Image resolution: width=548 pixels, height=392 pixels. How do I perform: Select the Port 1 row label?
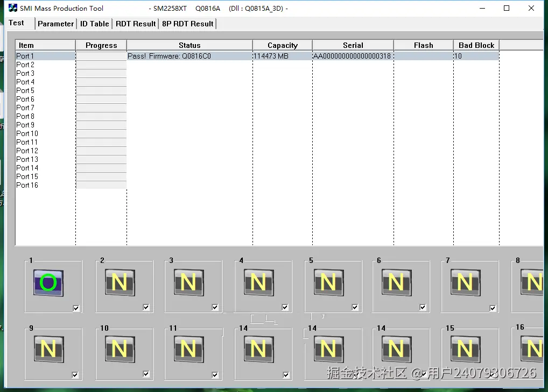coord(25,56)
